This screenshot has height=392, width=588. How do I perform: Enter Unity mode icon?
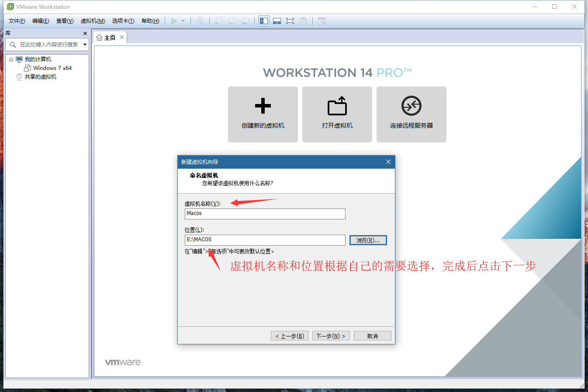coord(303,21)
